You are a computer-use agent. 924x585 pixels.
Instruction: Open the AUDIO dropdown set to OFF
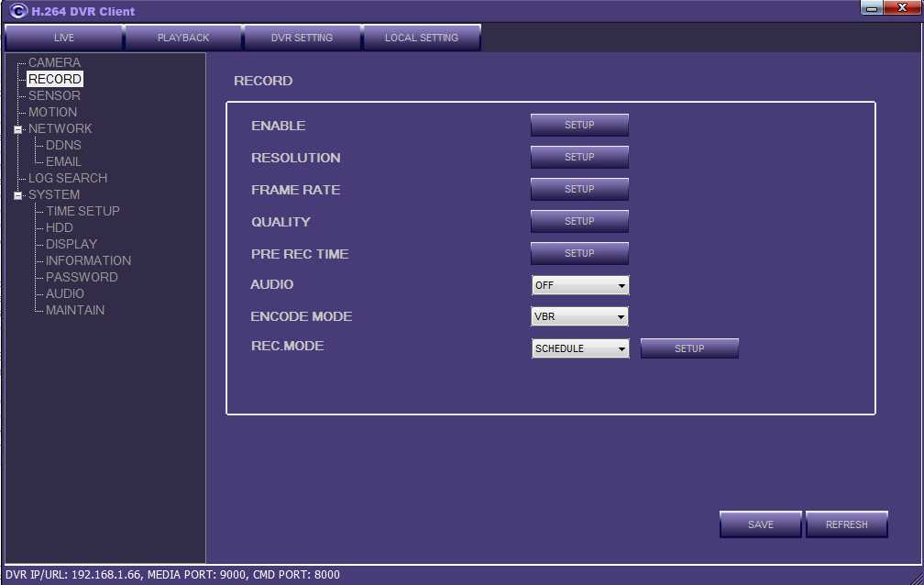pyautogui.click(x=580, y=285)
